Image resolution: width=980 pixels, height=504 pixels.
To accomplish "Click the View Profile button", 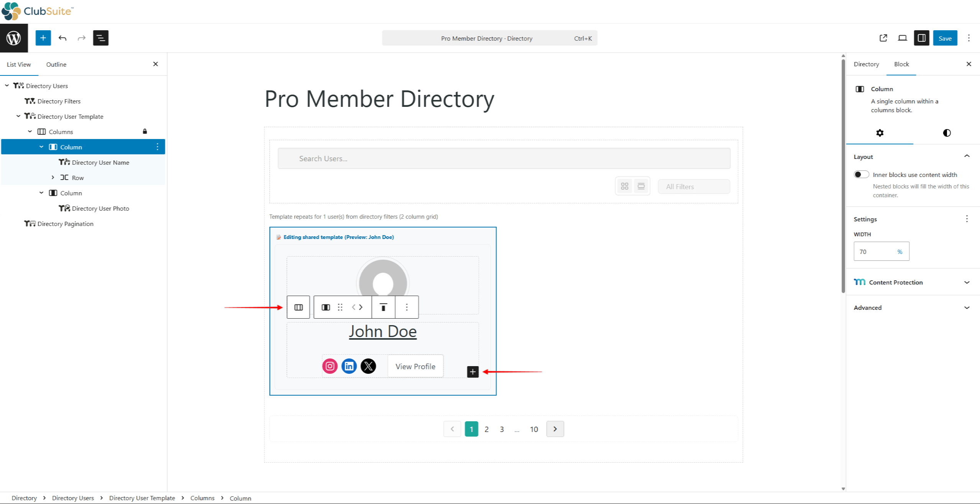I will (x=415, y=366).
